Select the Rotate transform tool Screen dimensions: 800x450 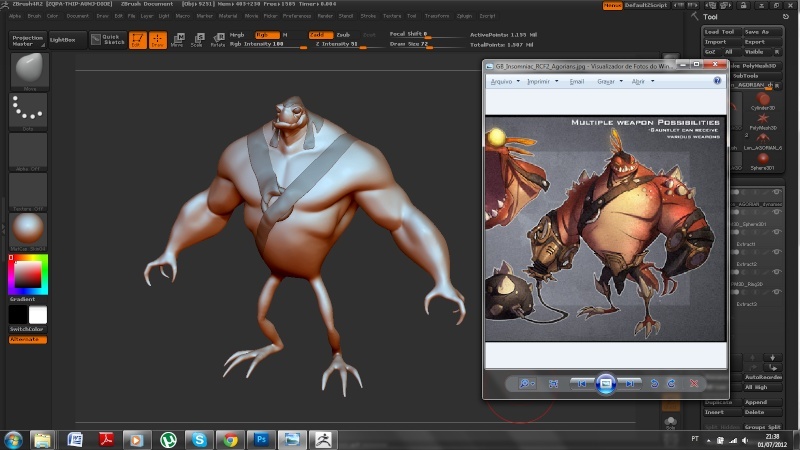coord(218,40)
